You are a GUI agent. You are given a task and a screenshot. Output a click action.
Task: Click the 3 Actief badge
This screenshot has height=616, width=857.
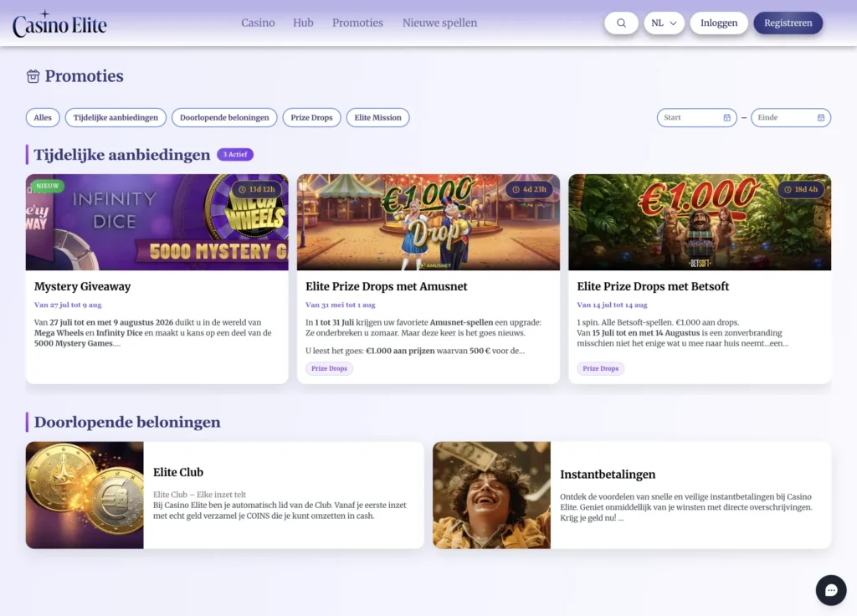pyautogui.click(x=235, y=155)
